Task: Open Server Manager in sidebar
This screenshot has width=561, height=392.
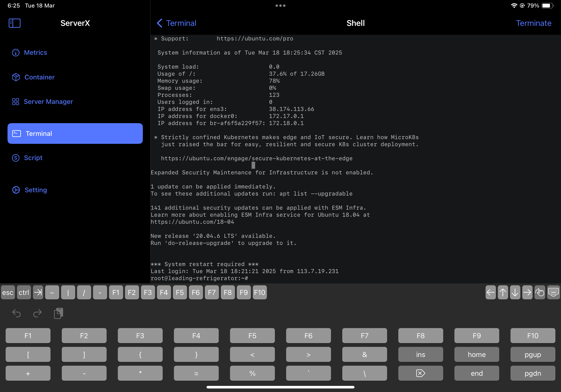Action: 42,102
